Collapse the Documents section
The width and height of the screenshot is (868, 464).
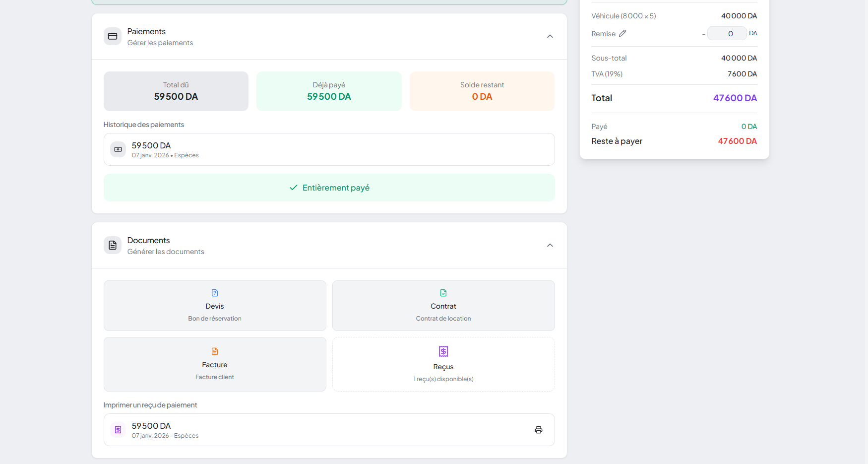tap(550, 245)
